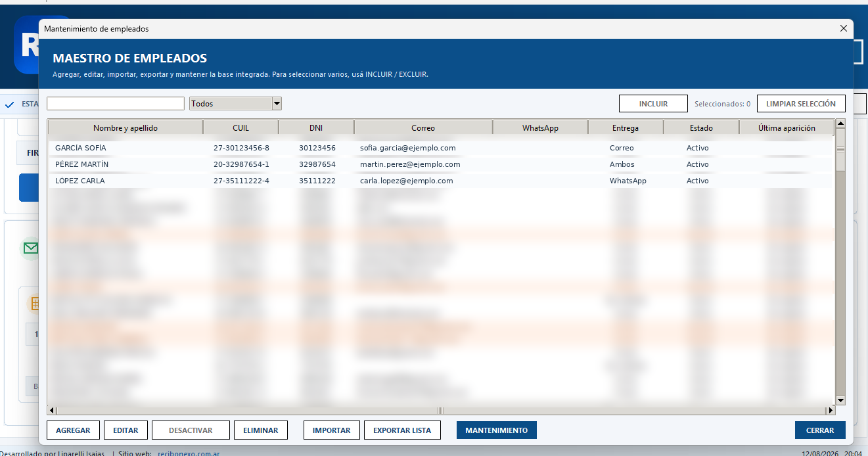The width and height of the screenshot is (868, 456).
Task: Sort by the CUIL column header
Action: click(241, 128)
